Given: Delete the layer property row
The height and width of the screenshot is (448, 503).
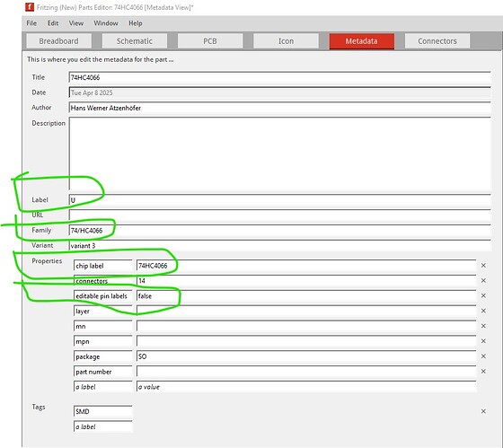Looking at the screenshot, I should pyautogui.click(x=483, y=311).
